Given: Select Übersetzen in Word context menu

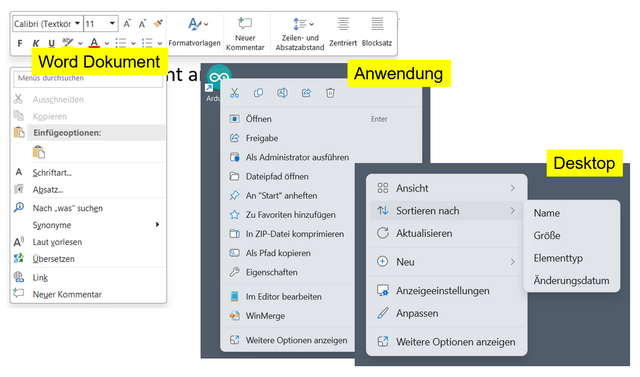Looking at the screenshot, I should click(53, 259).
